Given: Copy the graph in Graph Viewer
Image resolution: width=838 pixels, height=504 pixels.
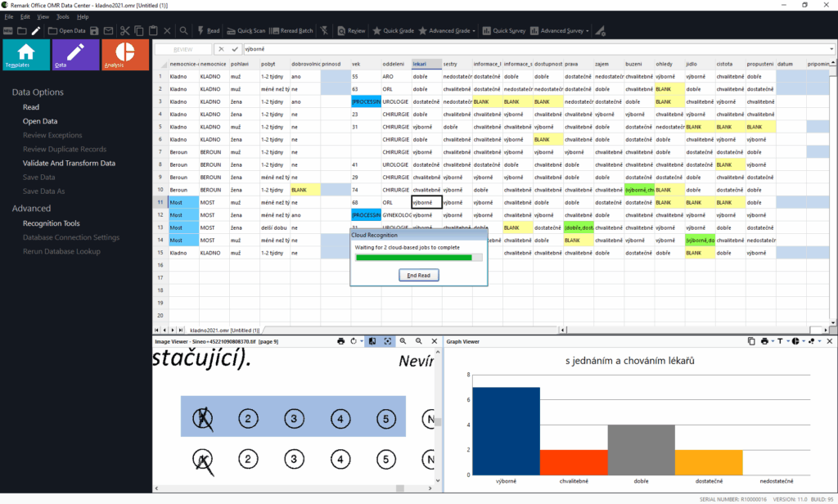Looking at the screenshot, I should 751,341.
